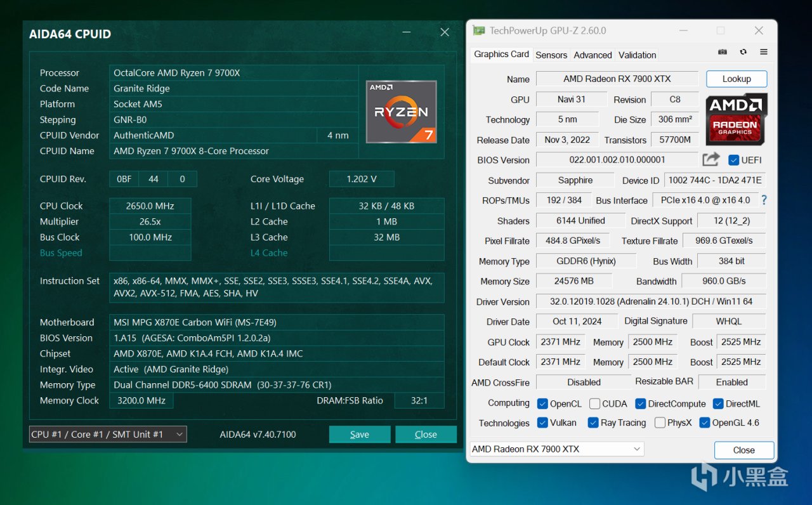Click the Subvendor field showing Sapphire
Viewport: 812px width, 505px height.
(575, 180)
